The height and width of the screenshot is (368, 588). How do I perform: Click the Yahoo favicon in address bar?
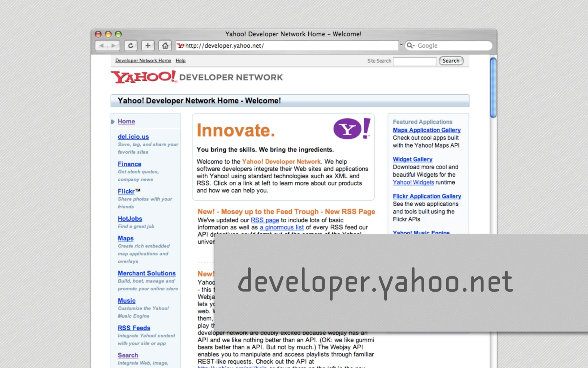tap(181, 46)
